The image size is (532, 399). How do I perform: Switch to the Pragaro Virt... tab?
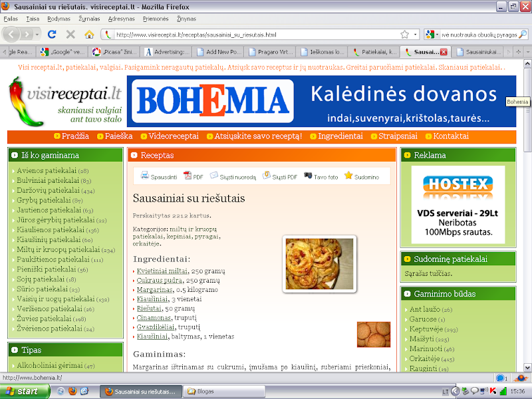[x=270, y=52]
